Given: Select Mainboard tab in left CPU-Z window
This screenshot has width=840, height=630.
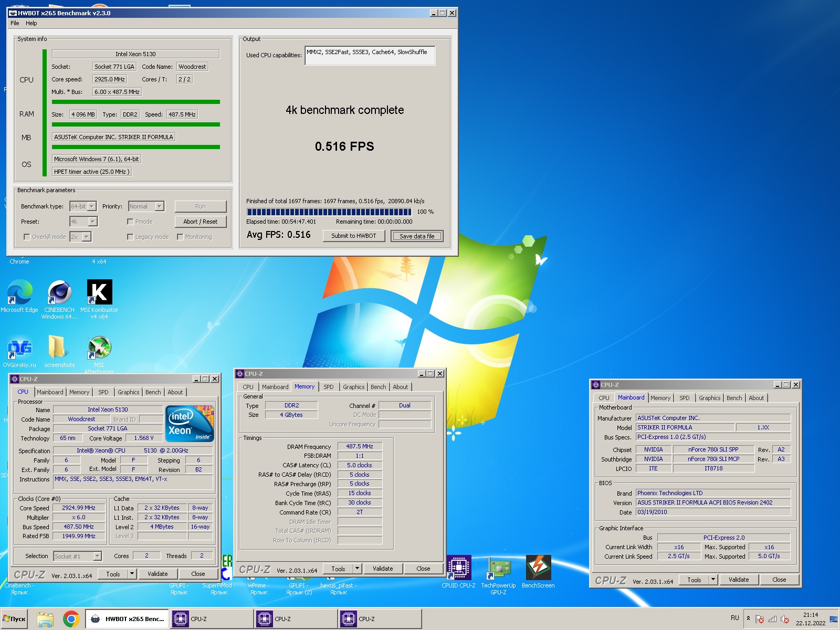Looking at the screenshot, I should coord(50,392).
